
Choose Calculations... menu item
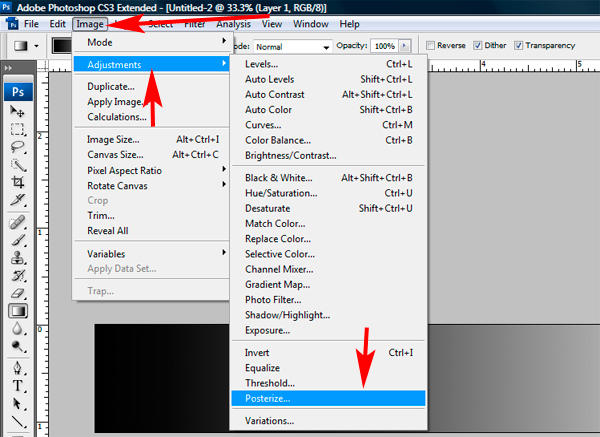[x=152, y=117]
